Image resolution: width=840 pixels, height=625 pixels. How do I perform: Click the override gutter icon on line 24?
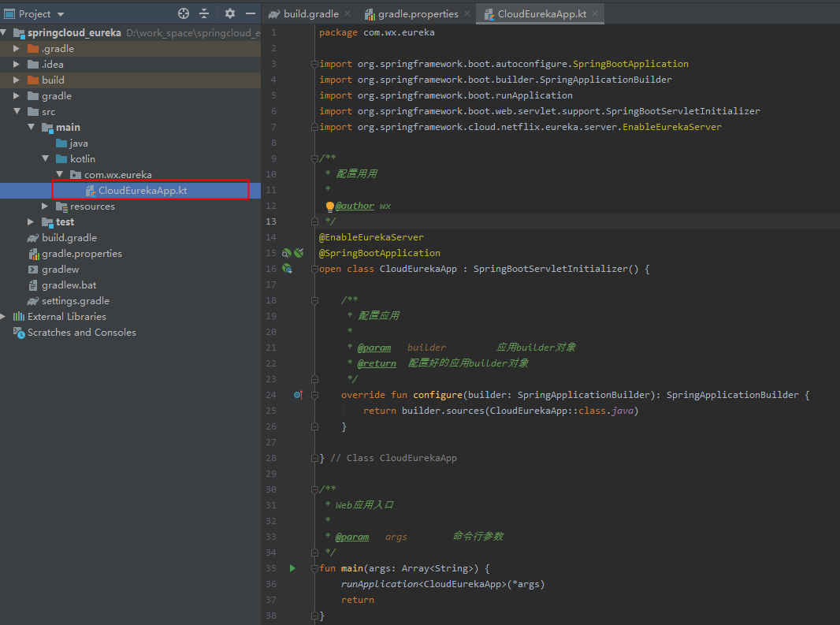point(299,395)
